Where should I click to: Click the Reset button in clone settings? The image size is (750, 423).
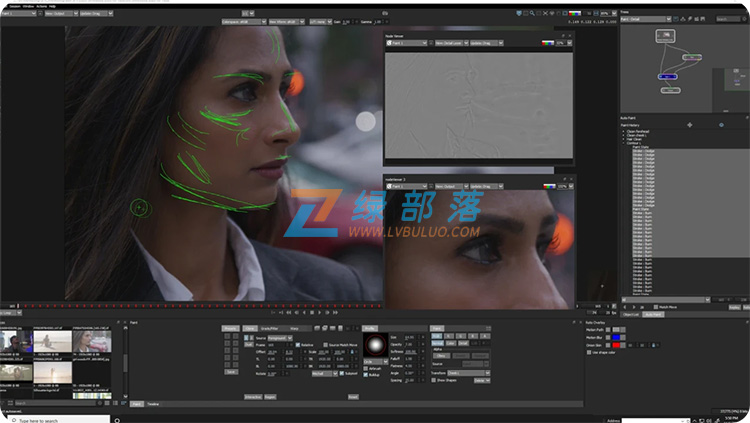pyautogui.click(x=353, y=397)
